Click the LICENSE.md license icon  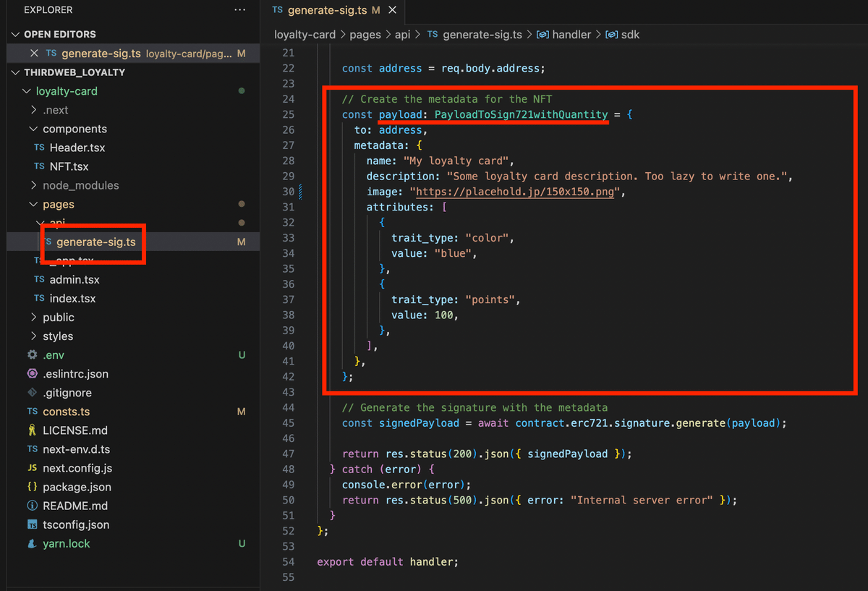(32, 430)
